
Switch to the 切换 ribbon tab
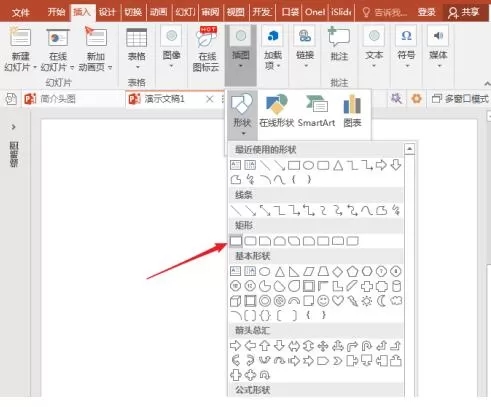[x=133, y=12]
